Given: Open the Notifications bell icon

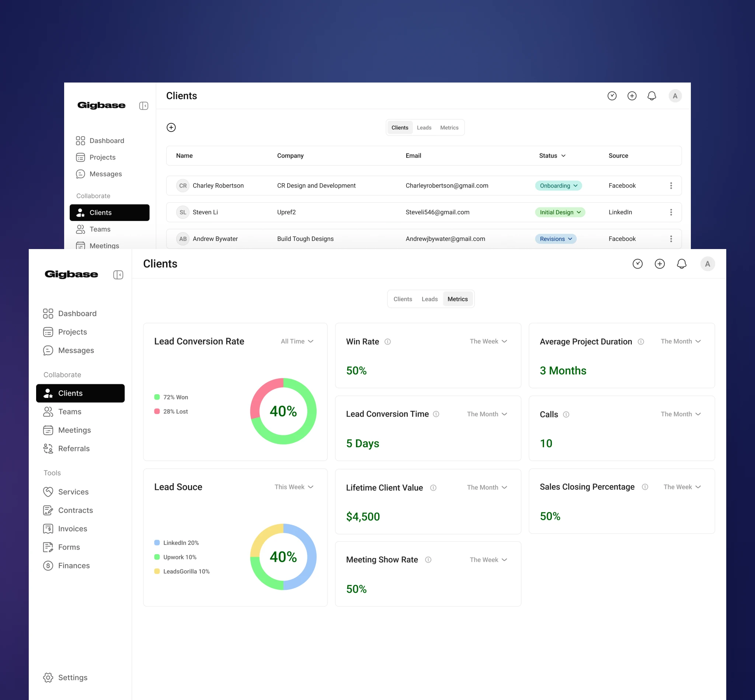Looking at the screenshot, I should (682, 264).
